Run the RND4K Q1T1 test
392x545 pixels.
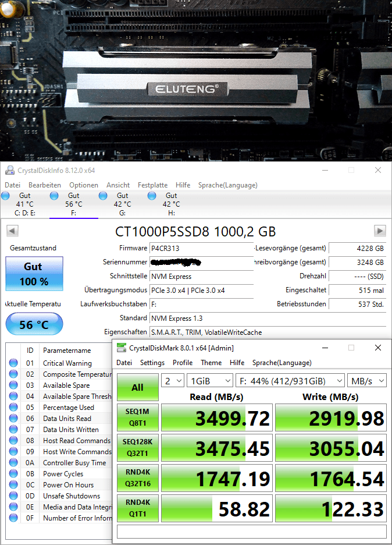[137, 508]
